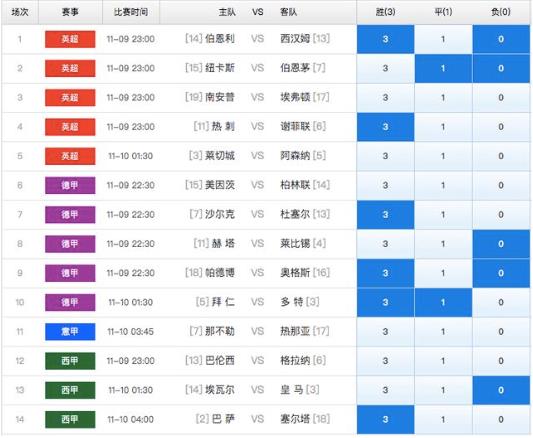
Task: Click the 德甲 tag in row 6
Action: 70,185
